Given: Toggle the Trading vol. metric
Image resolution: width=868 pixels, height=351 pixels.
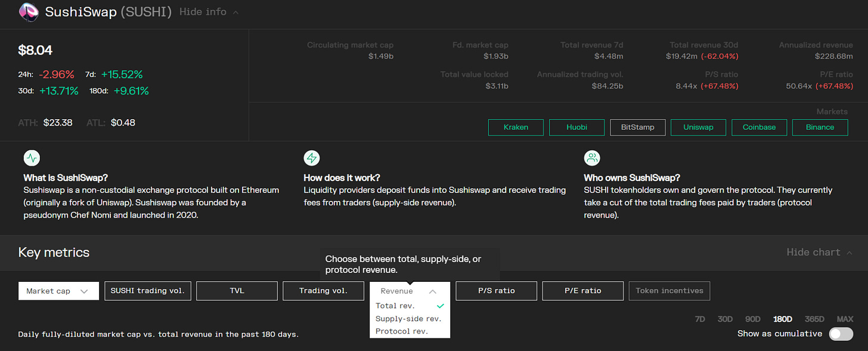Looking at the screenshot, I should pos(323,291).
